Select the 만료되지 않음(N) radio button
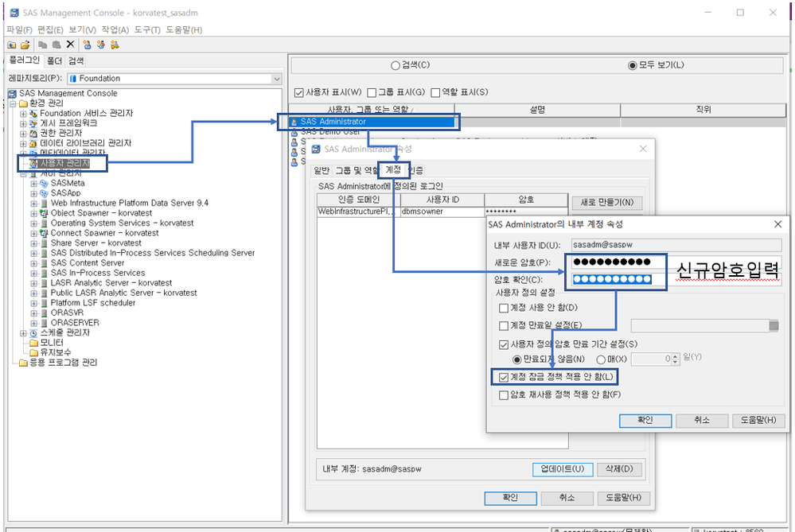This screenshot has height=532, width=795. click(x=516, y=359)
